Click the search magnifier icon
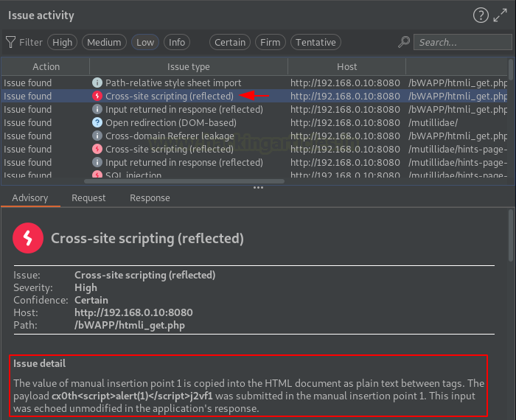Image resolution: width=516 pixels, height=420 pixels. point(404,42)
